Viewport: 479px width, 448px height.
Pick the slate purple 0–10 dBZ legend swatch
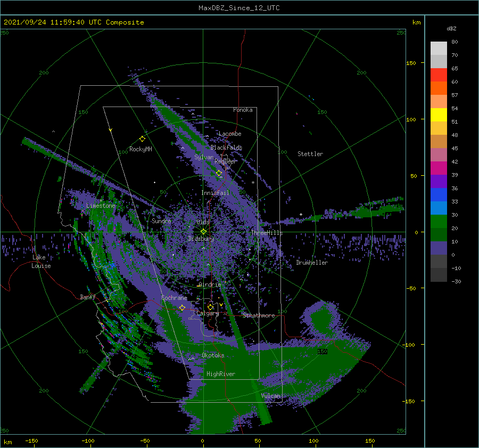[x=439, y=248]
